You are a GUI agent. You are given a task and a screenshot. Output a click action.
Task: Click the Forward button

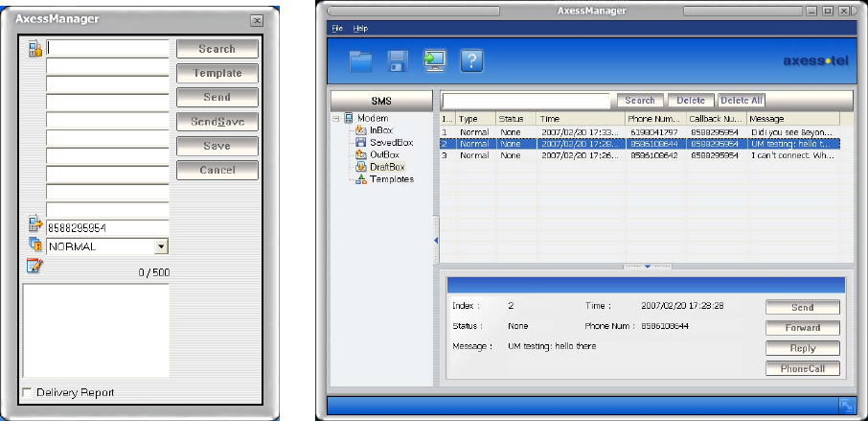pyautogui.click(x=803, y=328)
